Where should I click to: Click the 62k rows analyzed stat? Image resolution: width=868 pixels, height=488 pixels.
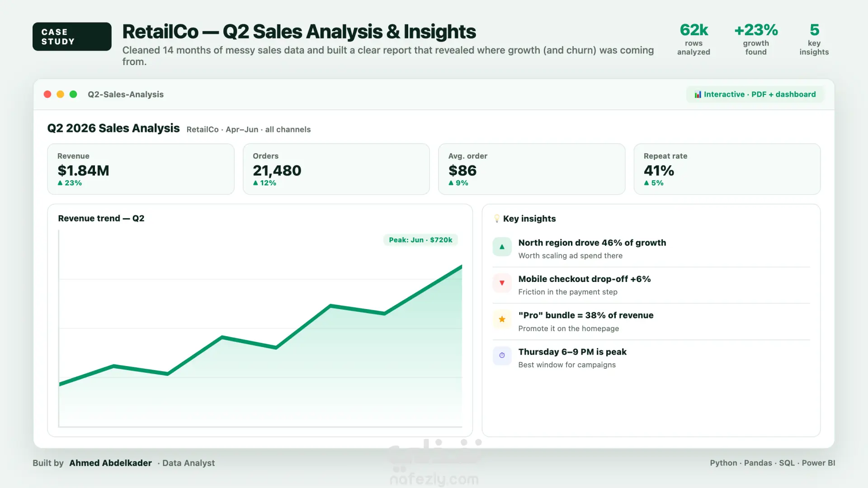pos(693,39)
